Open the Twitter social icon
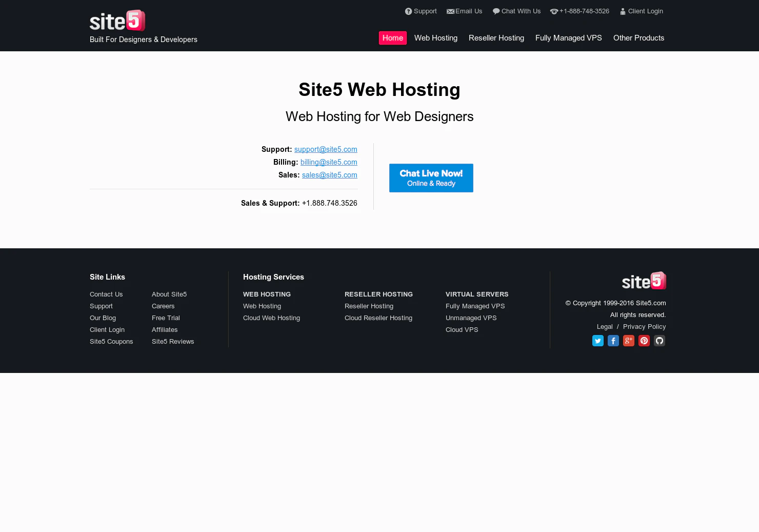 click(598, 341)
